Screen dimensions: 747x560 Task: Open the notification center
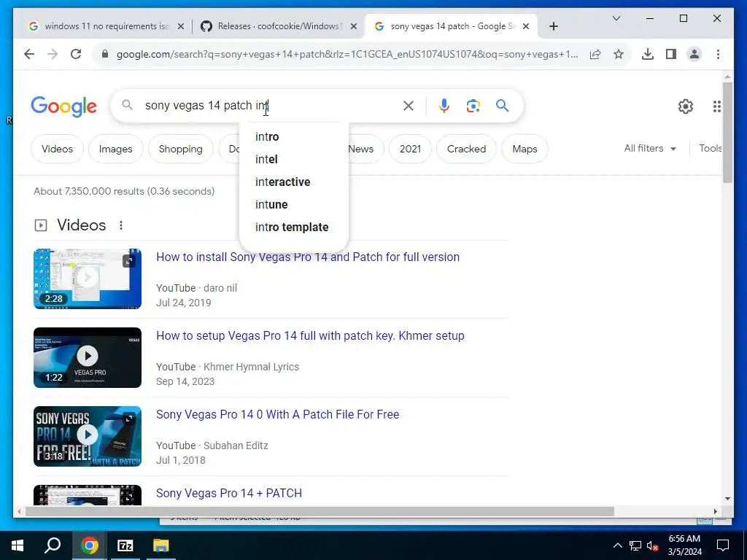pyautogui.click(x=723, y=545)
